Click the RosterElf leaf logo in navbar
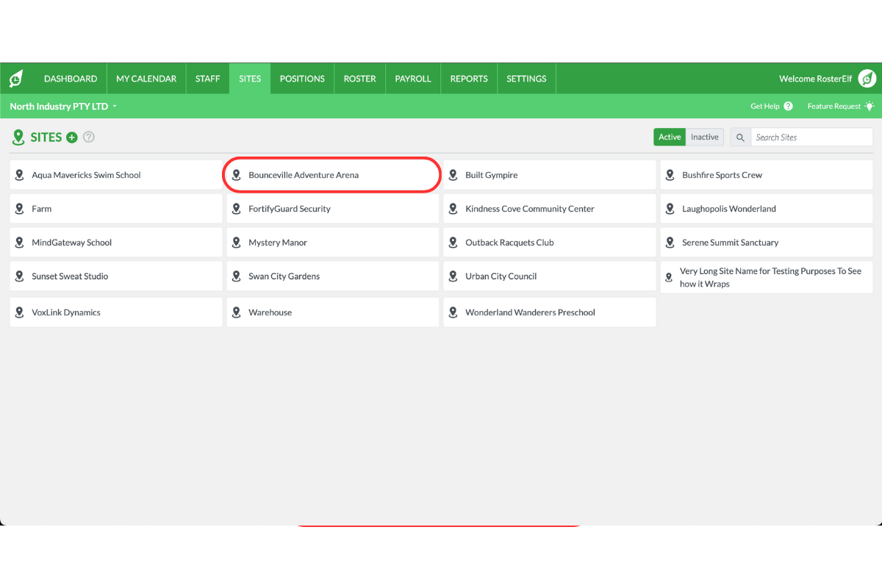Viewport: 882px width, 588px height. [x=15, y=79]
